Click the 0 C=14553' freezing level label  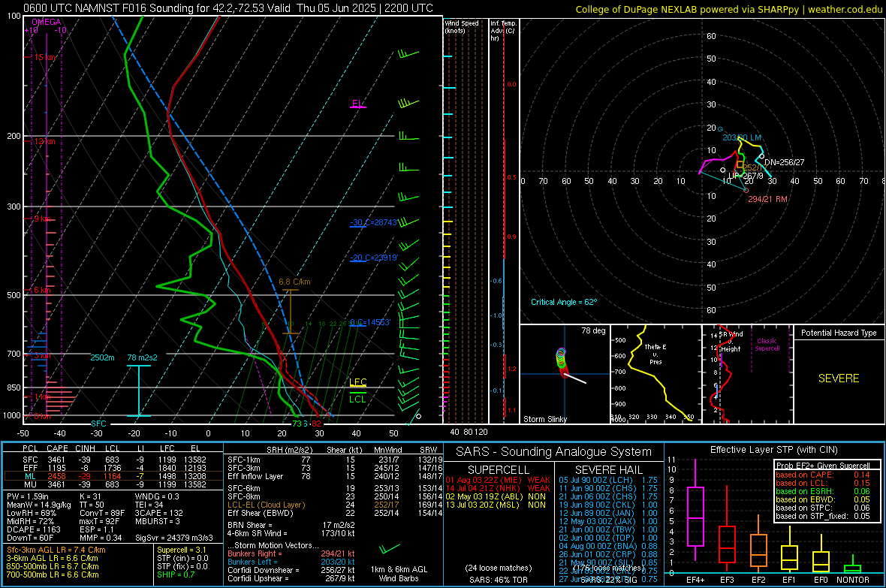[x=370, y=322]
